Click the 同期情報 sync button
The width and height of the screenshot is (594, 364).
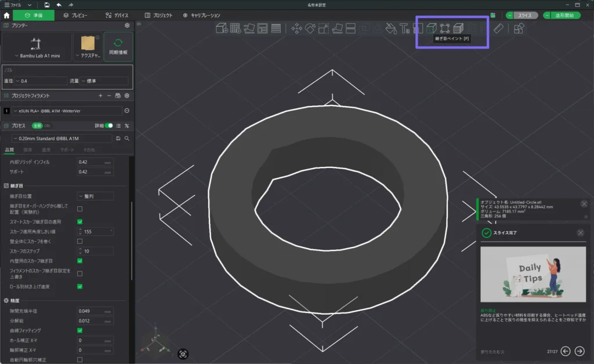[118, 47]
